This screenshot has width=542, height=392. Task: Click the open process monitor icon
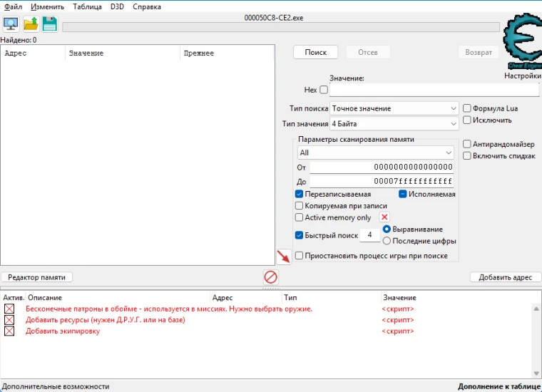point(11,24)
